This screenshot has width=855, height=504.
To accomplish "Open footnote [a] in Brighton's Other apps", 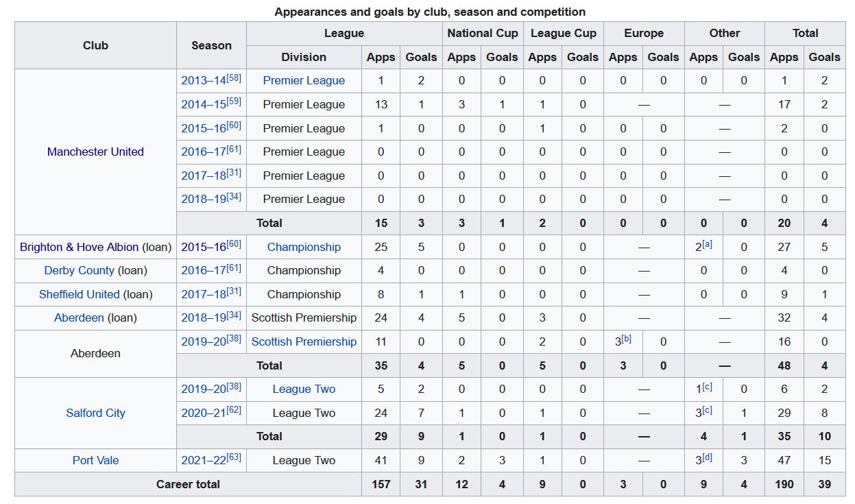I will 707,244.
